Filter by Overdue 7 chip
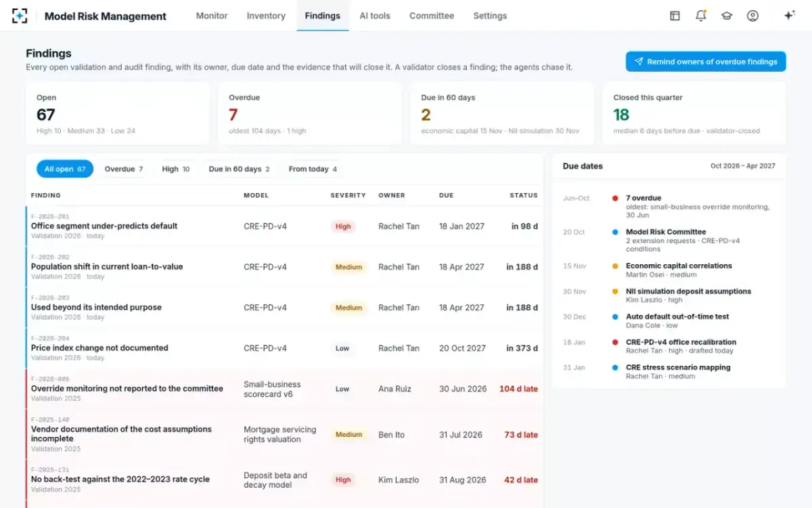Screen dimensions: 812x508 coord(124,169)
